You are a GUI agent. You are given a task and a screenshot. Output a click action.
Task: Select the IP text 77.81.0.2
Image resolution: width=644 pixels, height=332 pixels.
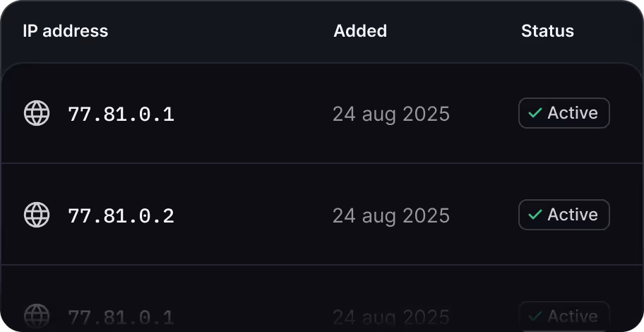click(x=121, y=216)
